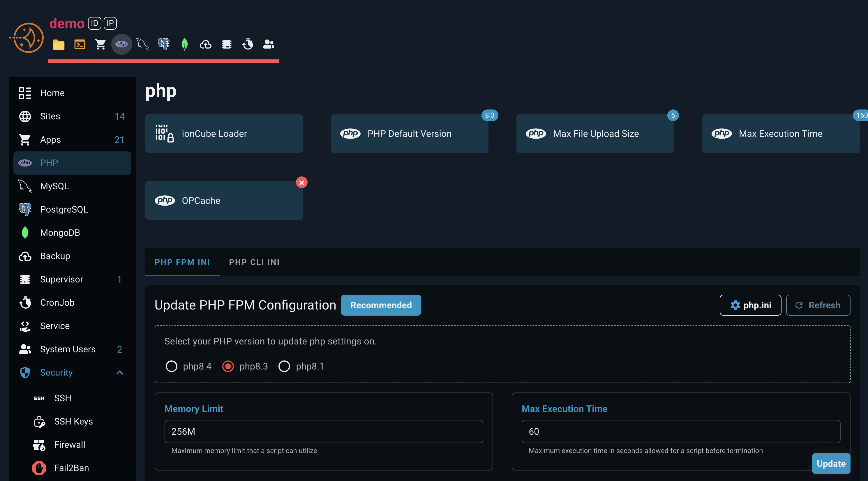Select the Backup cloud icon in the toolbar
The image size is (868, 481).
point(206,44)
